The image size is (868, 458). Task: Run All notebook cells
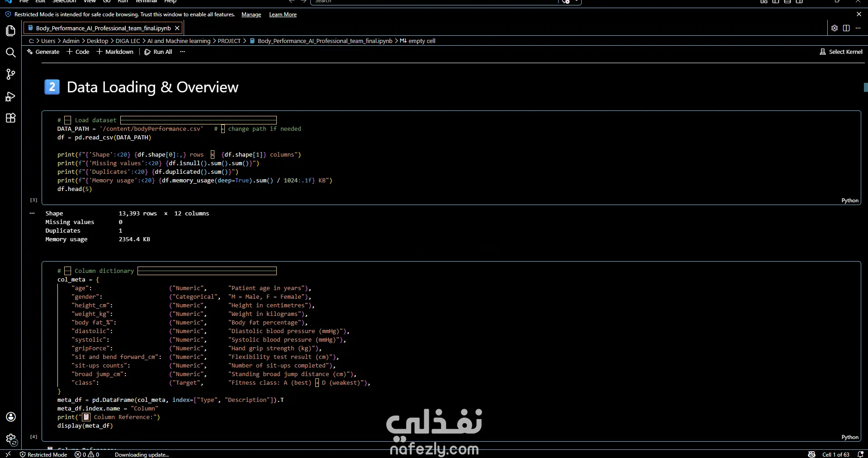158,52
